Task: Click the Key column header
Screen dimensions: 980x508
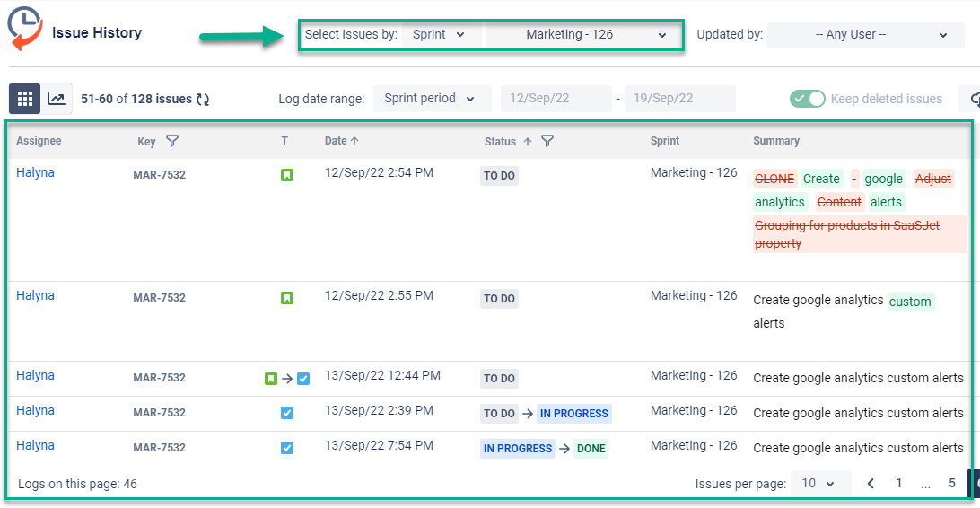Action: (x=146, y=142)
